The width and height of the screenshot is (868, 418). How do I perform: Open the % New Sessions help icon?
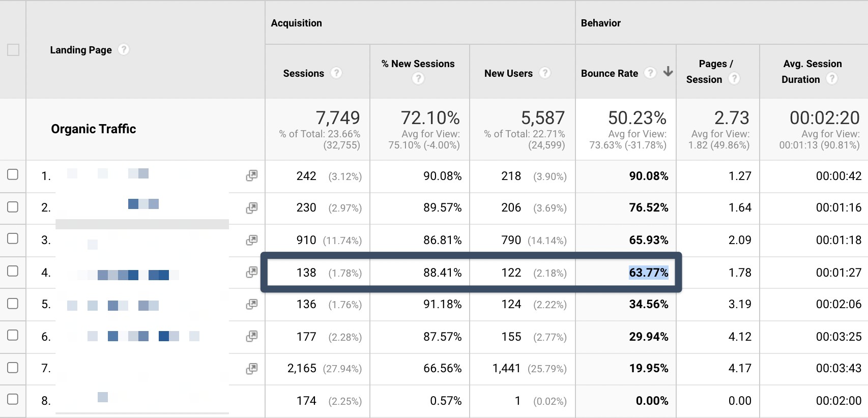418,78
